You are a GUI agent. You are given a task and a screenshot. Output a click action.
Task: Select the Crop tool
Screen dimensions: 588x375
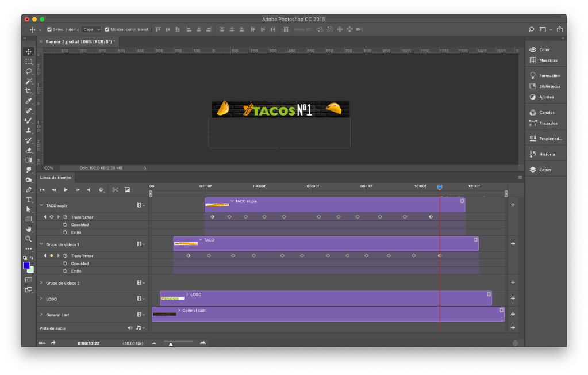(29, 91)
